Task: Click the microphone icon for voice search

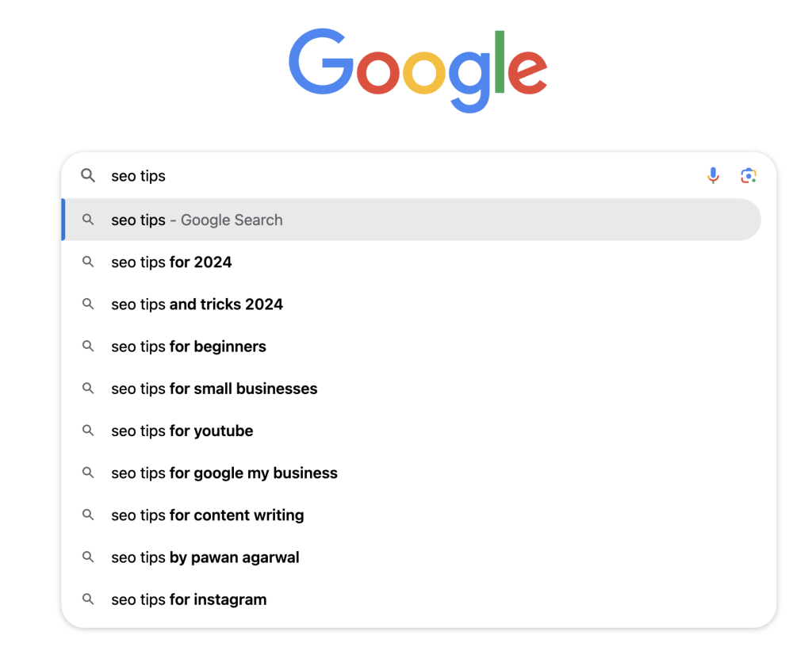Action: (713, 175)
